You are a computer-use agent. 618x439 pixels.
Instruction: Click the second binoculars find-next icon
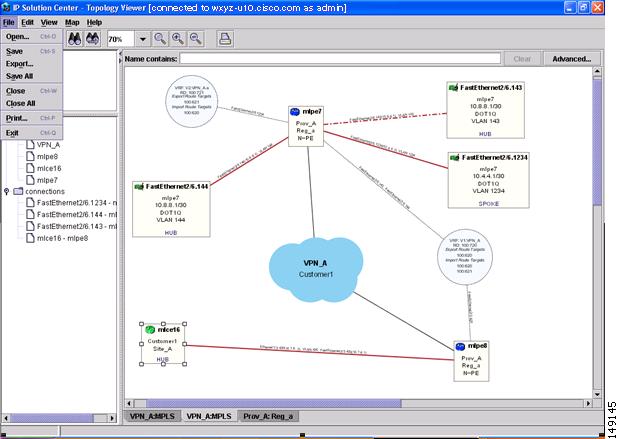(93, 39)
